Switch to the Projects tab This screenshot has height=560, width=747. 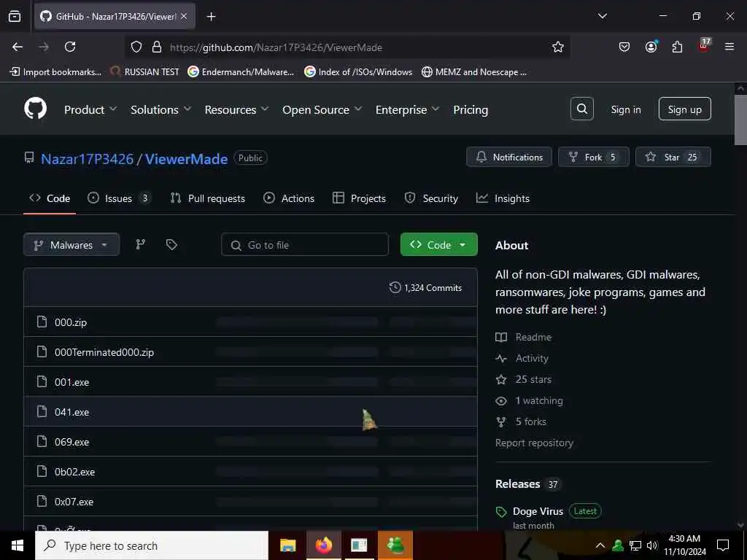359,198
